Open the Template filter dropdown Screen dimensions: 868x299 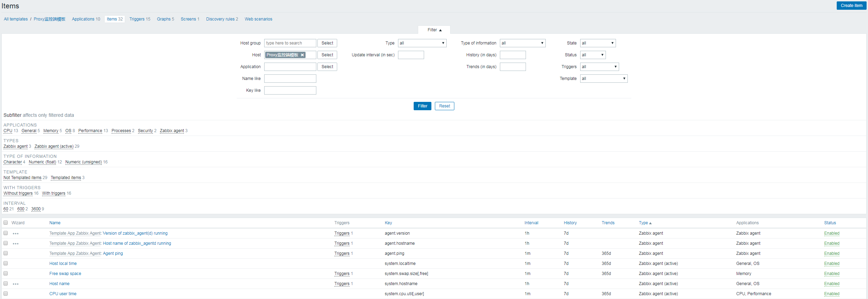[604, 79]
